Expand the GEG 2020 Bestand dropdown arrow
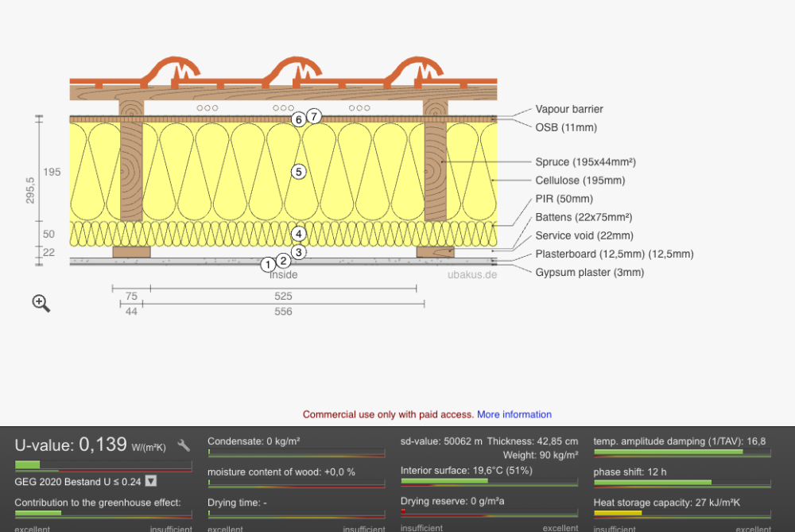795x532 pixels. pyautogui.click(x=151, y=481)
